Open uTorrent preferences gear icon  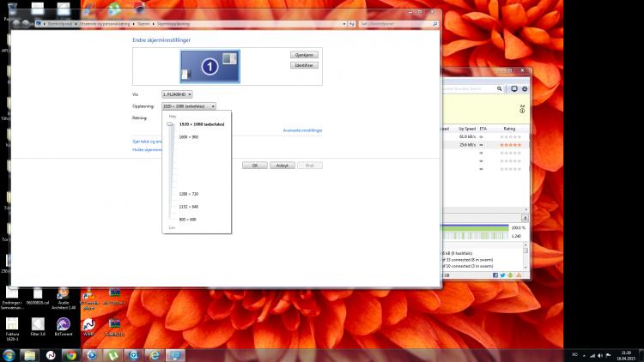[x=525, y=88]
